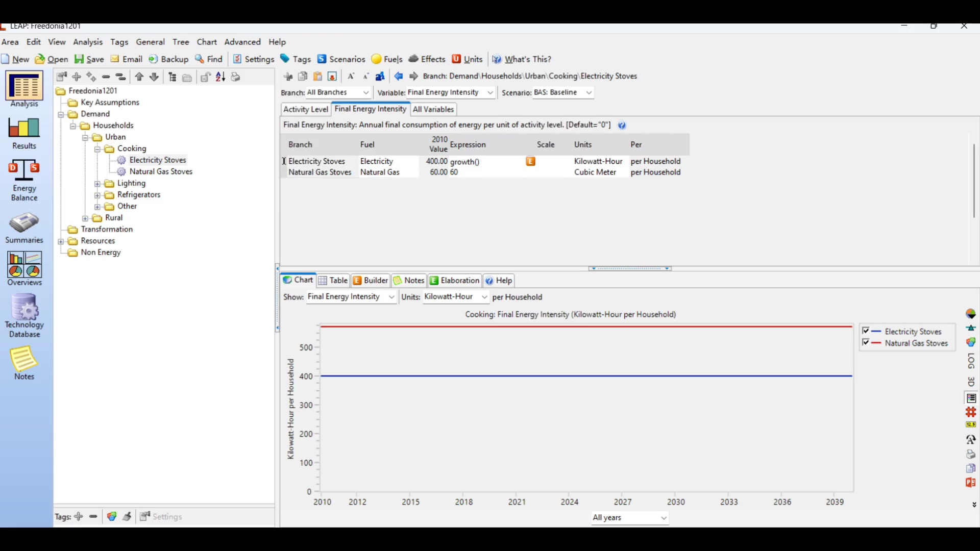The width and height of the screenshot is (980, 551).
Task: Move branch down with down arrow
Action: pyautogui.click(x=154, y=77)
